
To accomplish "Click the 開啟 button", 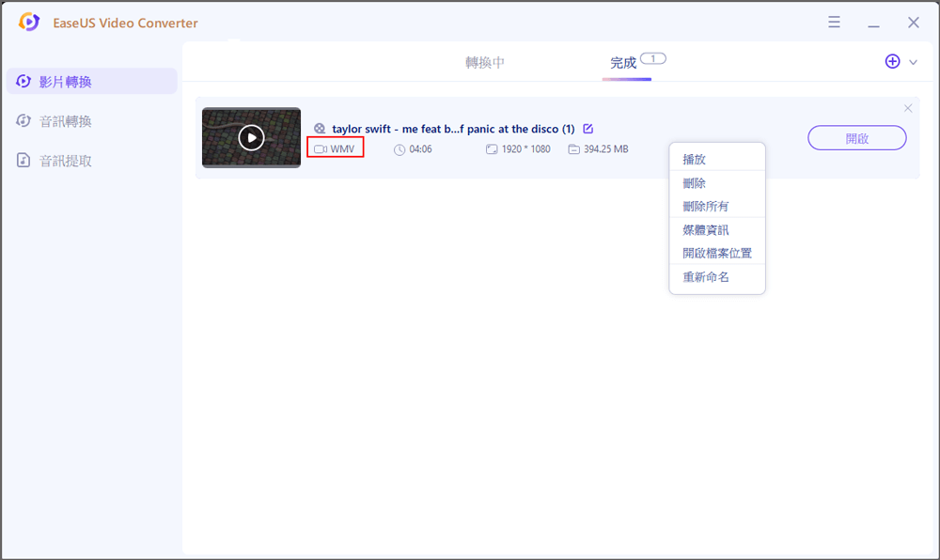I will (x=856, y=138).
